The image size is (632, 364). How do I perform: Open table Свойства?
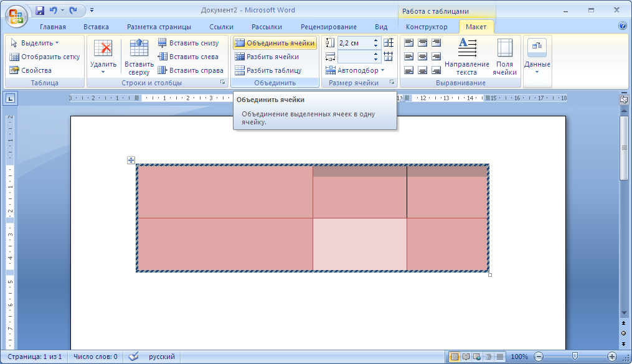31,70
